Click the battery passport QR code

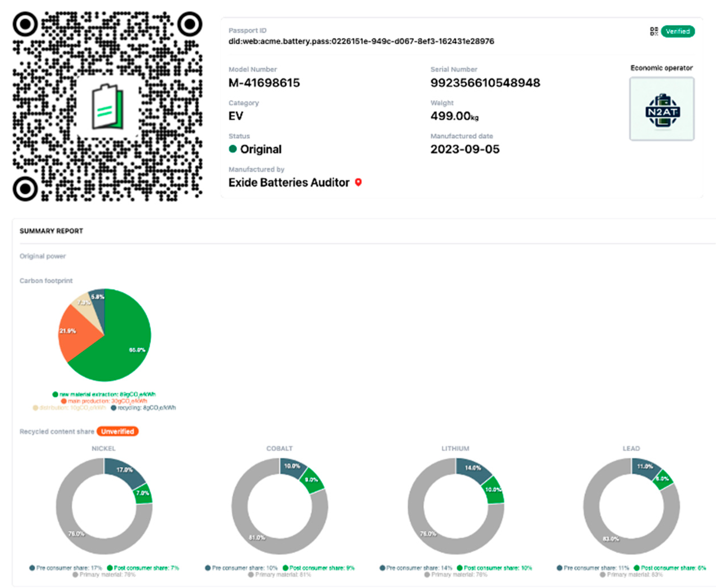point(107,106)
